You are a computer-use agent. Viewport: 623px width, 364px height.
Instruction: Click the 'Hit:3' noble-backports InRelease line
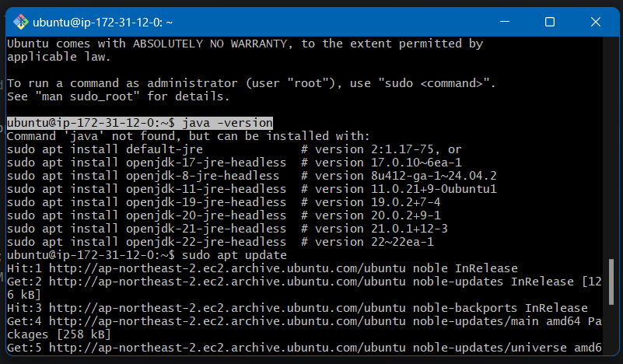pyautogui.click(x=297, y=308)
